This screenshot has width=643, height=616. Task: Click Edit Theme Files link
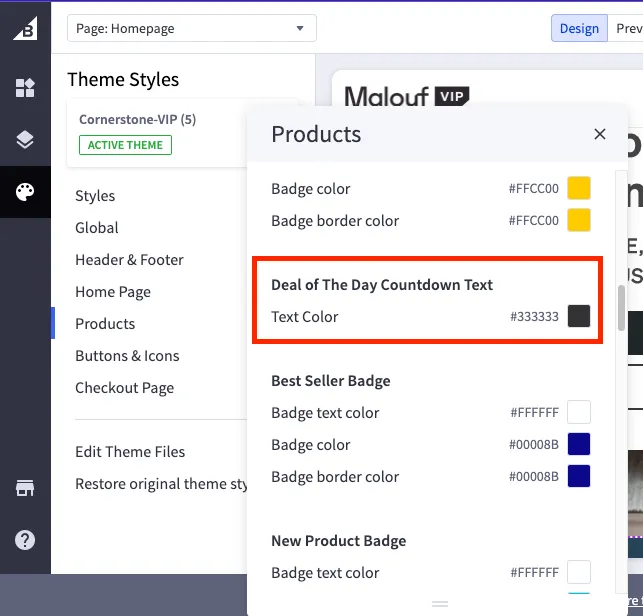pyautogui.click(x=130, y=452)
